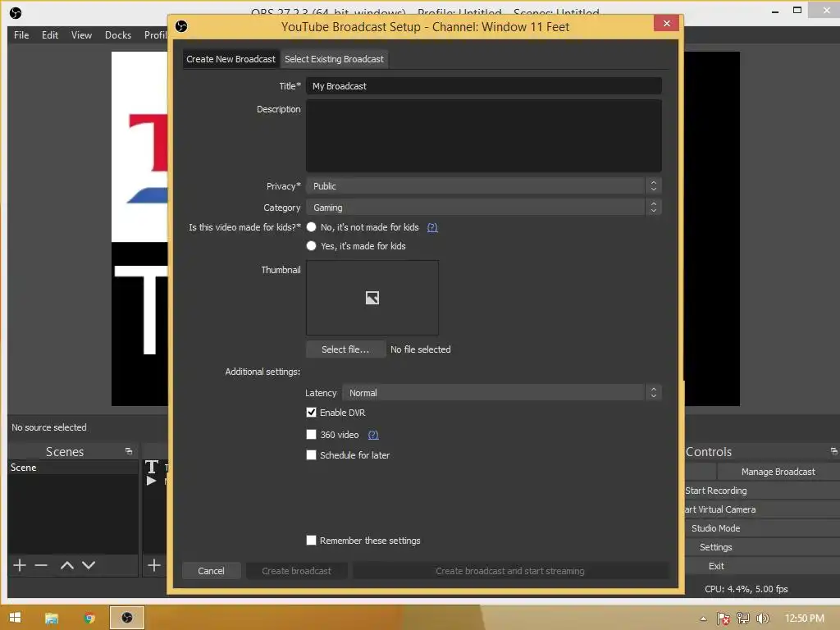Image resolution: width=840 pixels, height=630 pixels.
Task: Open the 360 video help link
Action: (373, 435)
